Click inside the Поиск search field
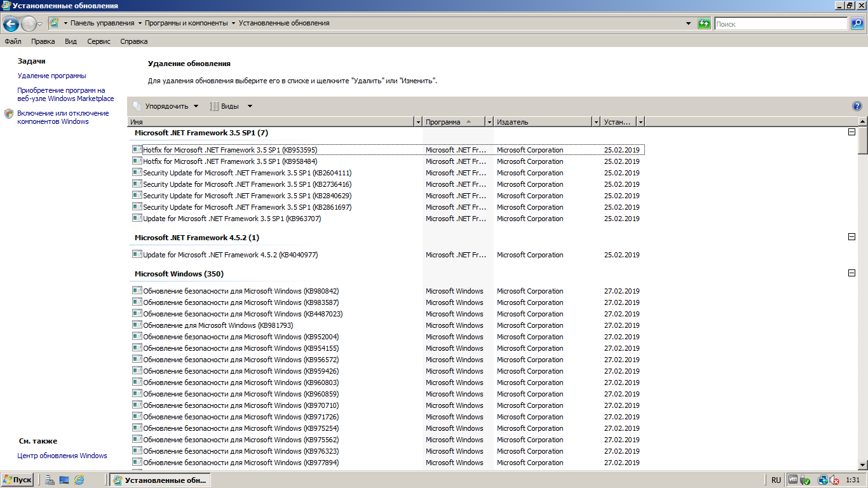This screenshot has width=868, height=488. (x=781, y=24)
